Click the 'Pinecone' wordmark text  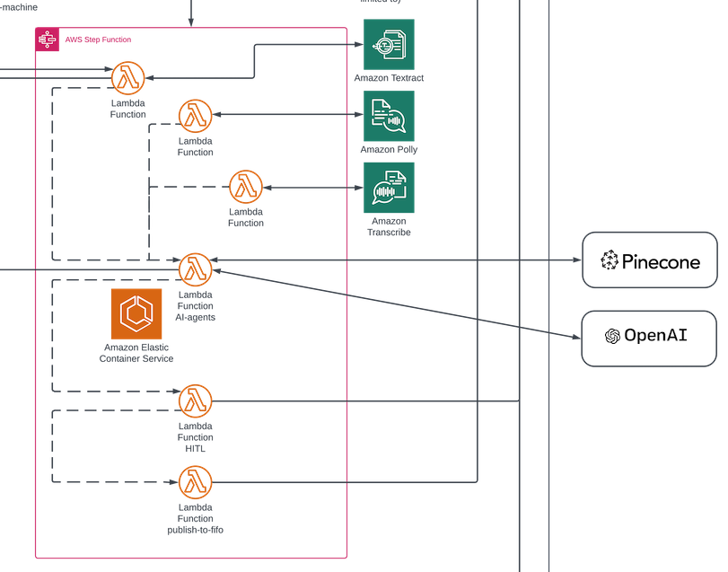(x=661, y=262)
